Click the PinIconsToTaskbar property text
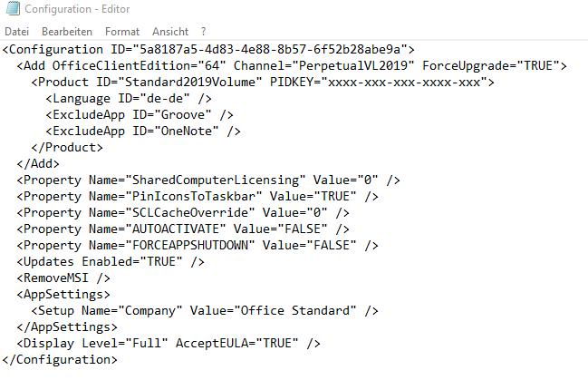Viewport: 588px width, 380px height. click(x=198, y=197)
